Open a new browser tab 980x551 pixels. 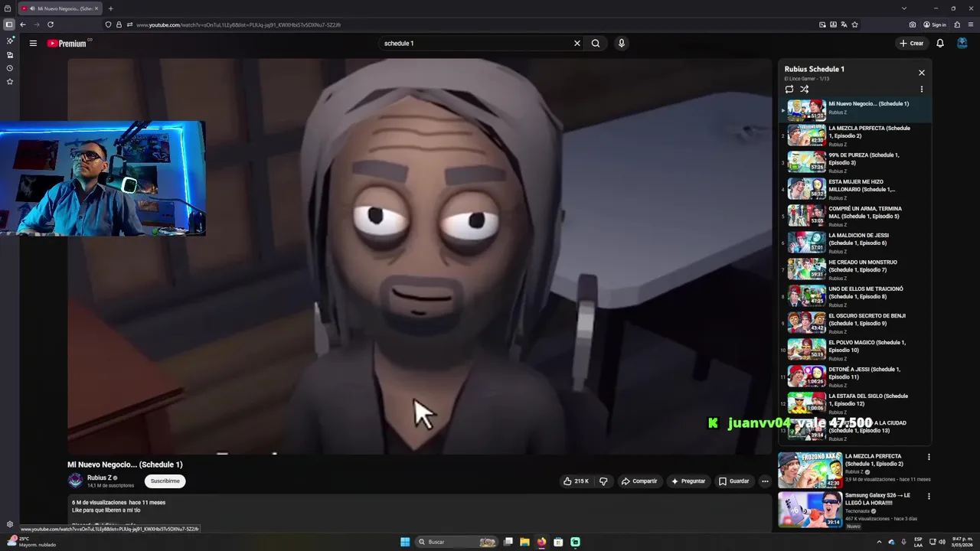coord(110,8)
